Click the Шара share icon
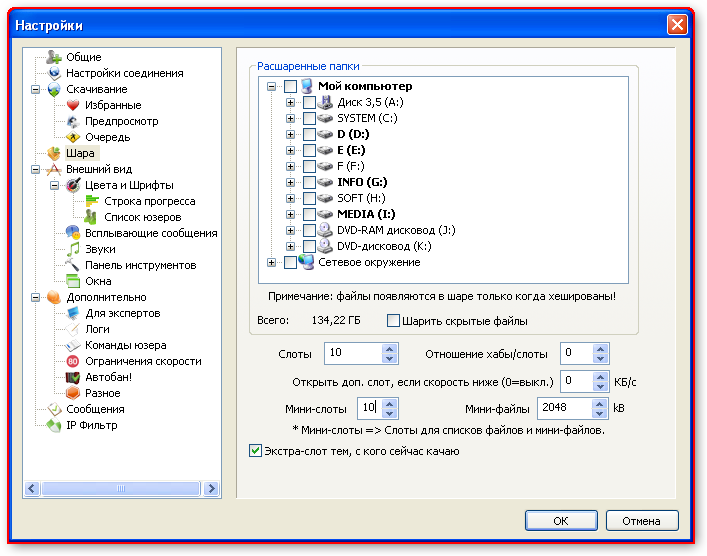The width and height of the screenshot is (707, 556). [54, 153]
